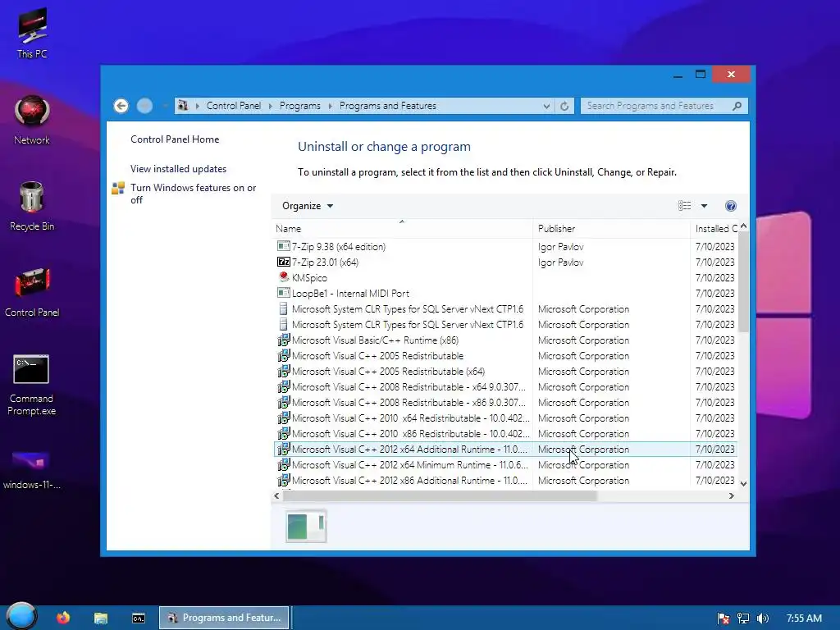
Task: Select Visual C++ 2012 x64 Additional Runtime
Action: [505, 449]
